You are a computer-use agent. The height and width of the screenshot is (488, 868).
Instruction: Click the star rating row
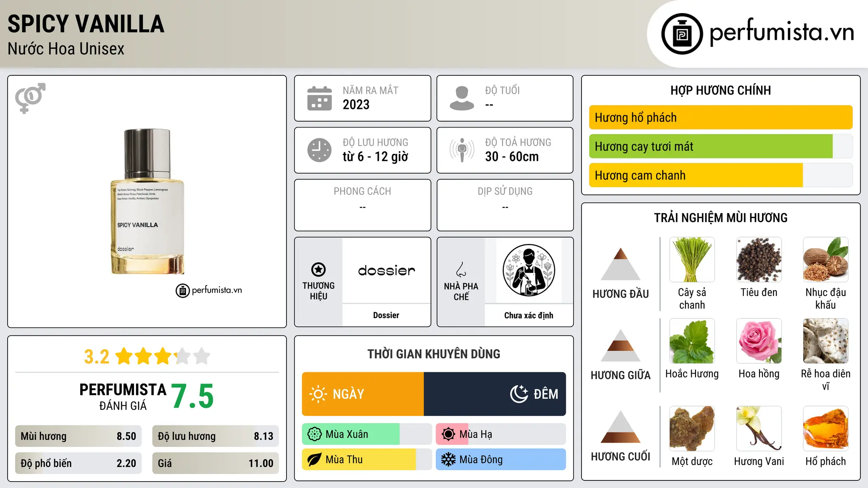point(163,356)
